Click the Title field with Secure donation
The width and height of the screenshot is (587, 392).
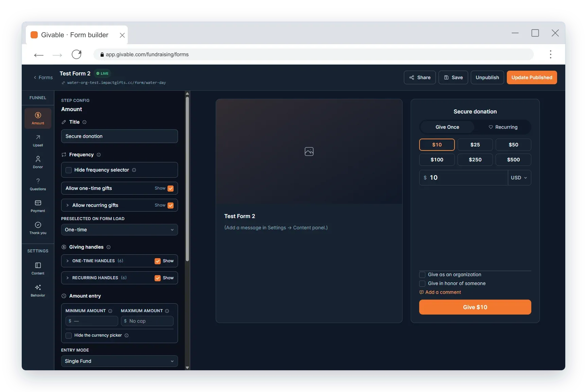[x=120, y=136]
